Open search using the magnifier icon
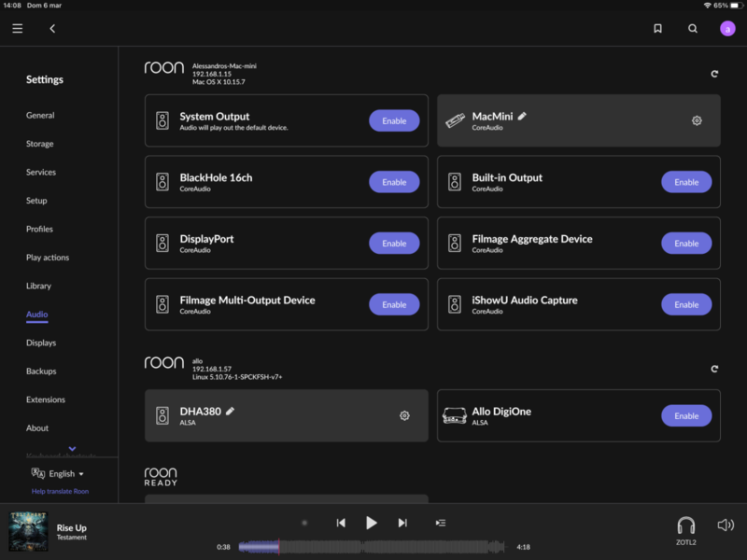 coord(693,29)
